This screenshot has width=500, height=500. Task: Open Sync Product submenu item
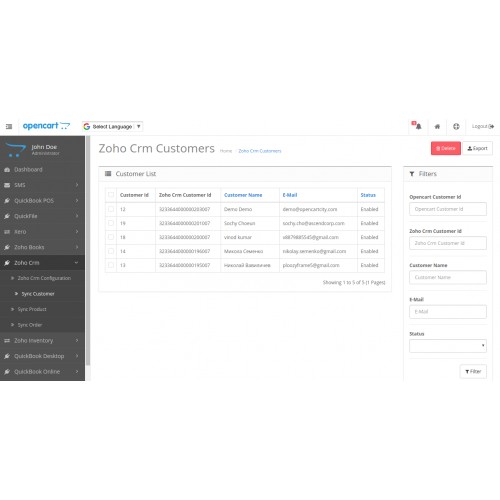pyautogui.click(x=42, y=309)
